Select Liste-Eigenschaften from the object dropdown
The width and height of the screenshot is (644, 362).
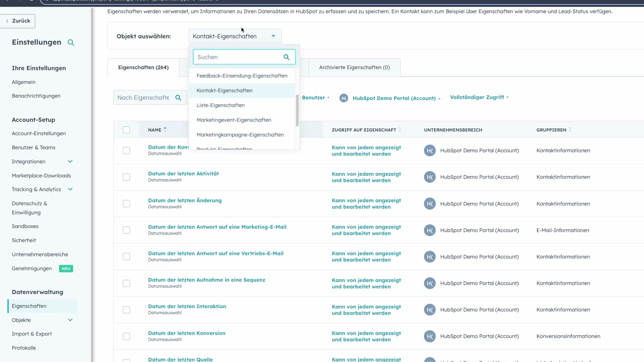coord(220,105)
